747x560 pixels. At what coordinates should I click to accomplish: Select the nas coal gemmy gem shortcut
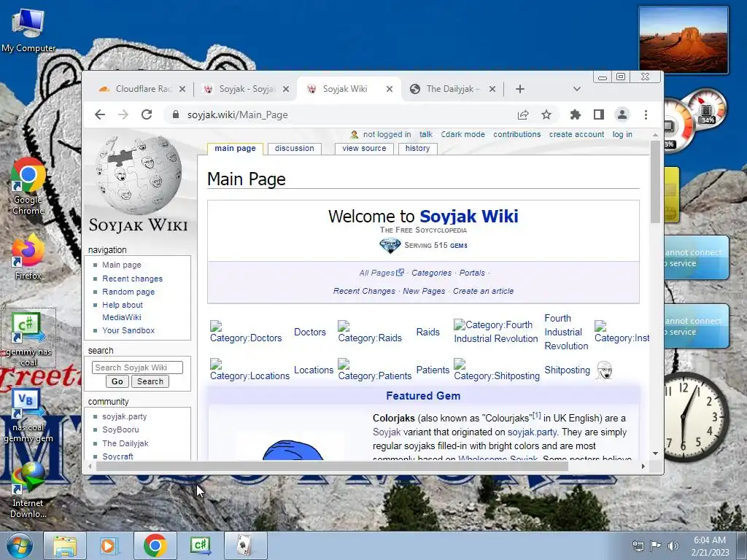point(28,416)
